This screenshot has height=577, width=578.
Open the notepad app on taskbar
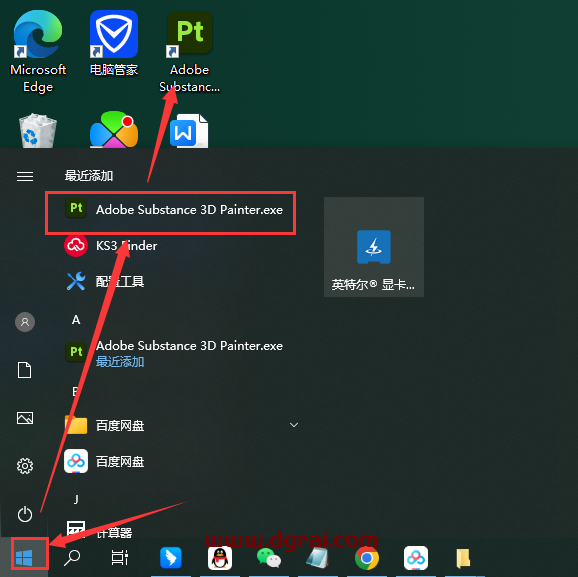pyautogui.click(x=317, y=557)
